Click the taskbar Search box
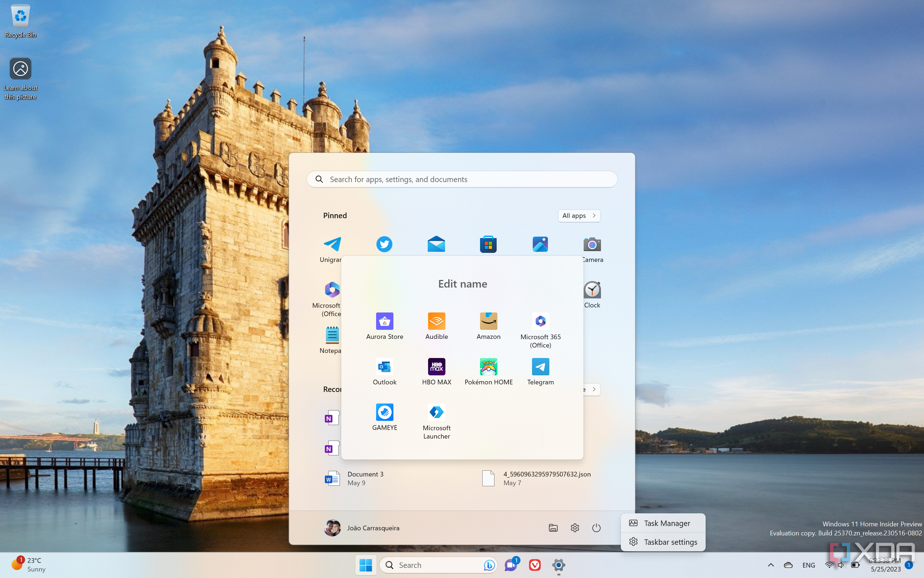Image resolution: width=924 pixels, height=578 pixels. tap(438, 565)
